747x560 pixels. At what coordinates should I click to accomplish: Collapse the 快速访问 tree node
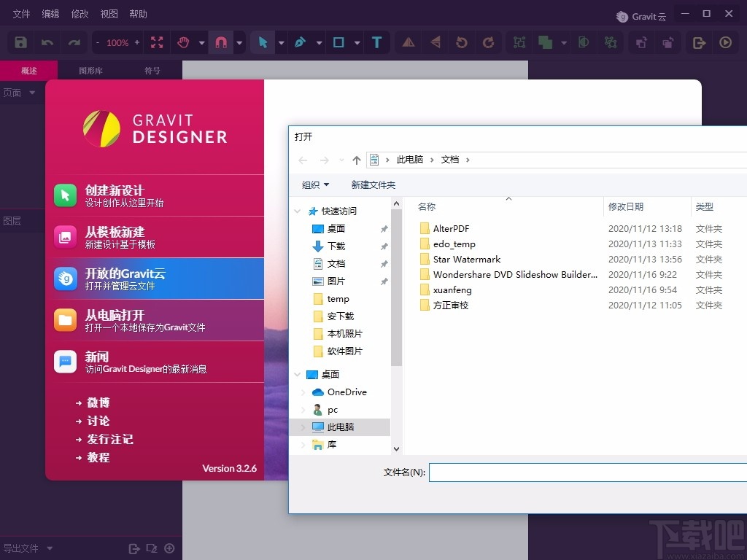point(298,211)
